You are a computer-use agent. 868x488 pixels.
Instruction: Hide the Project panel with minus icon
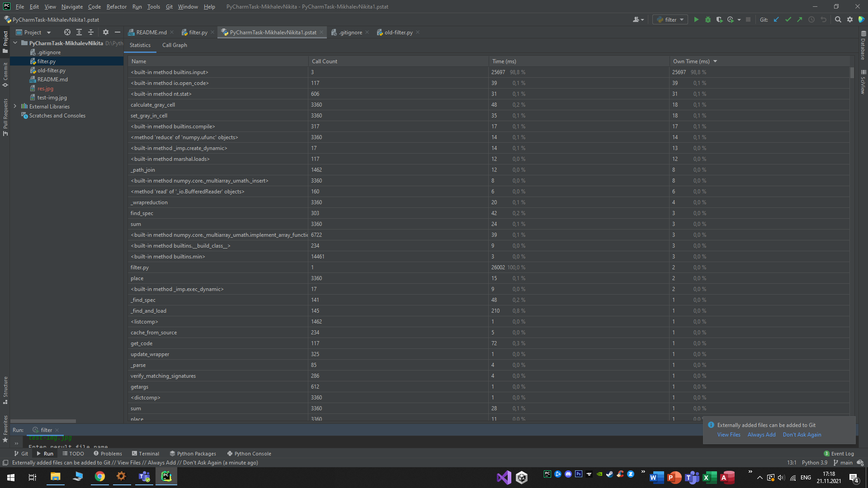118,32
